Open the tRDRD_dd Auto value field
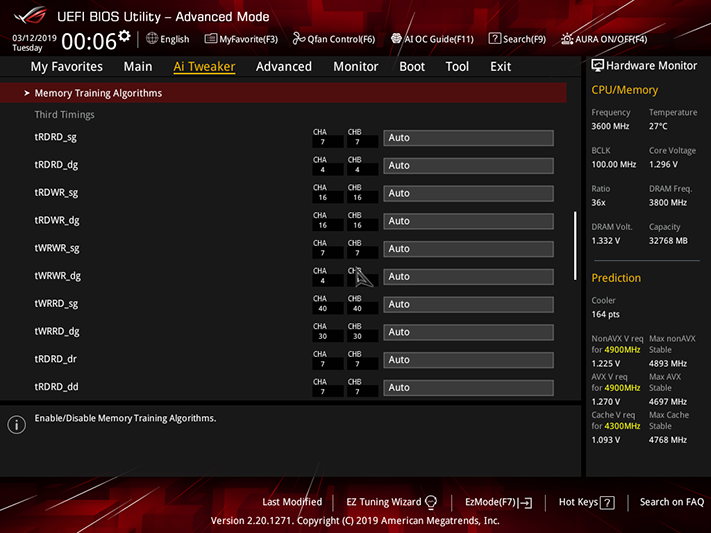The height and width of the screenshot is (533, 711). pos(468,387)
